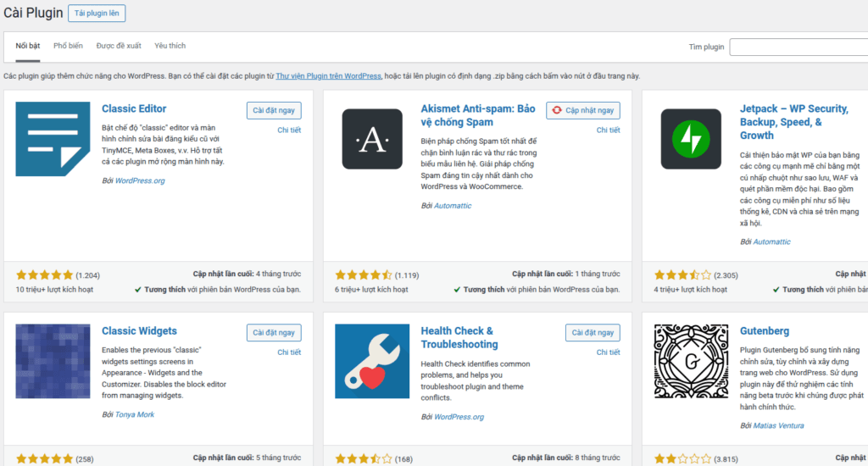Open Chi tiết for Health Check

[609, 352]
